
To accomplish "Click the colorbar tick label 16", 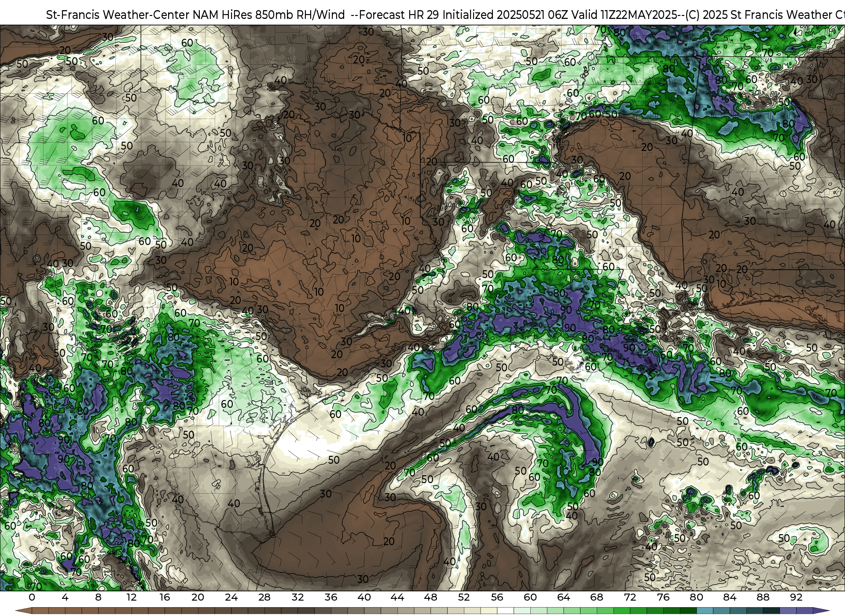I will point(165,597).
